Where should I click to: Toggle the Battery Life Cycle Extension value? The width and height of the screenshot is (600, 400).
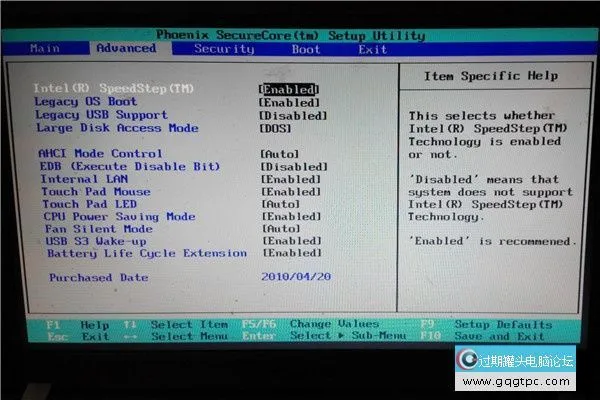(x=291, y=254)
